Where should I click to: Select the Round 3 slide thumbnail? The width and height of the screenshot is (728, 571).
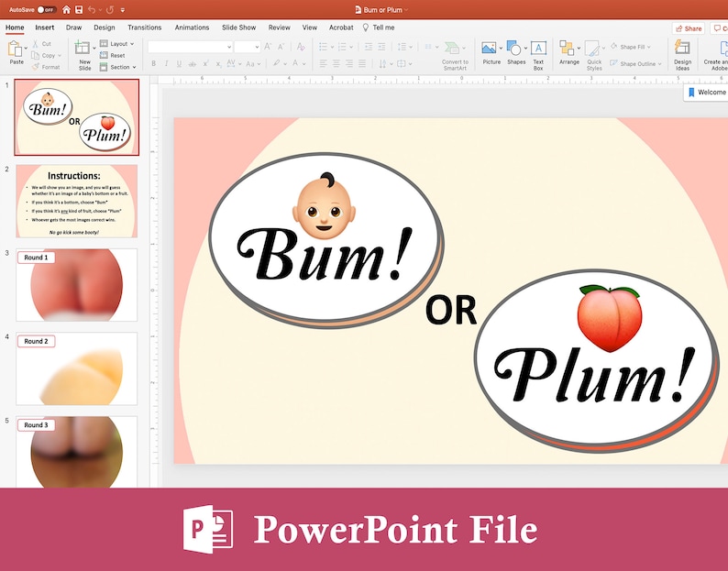click(77, 452)
